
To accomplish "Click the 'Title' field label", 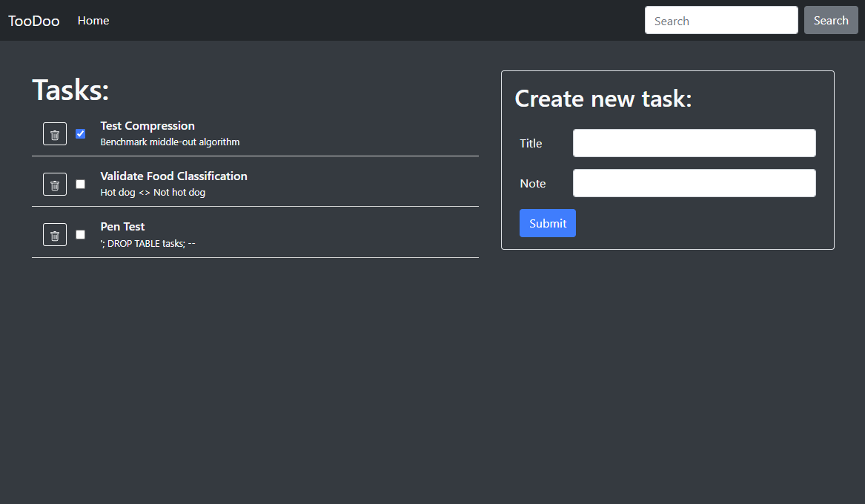I will [531, 143].
